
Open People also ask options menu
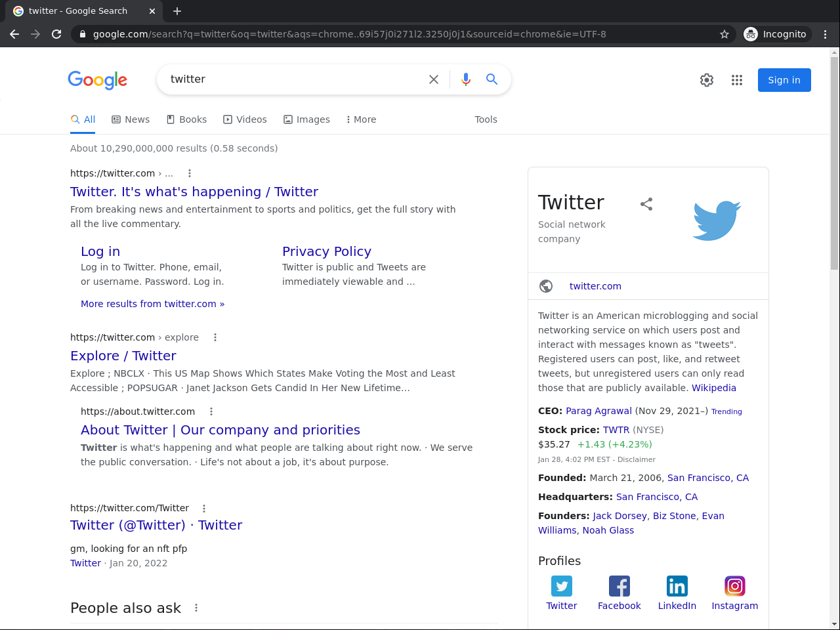[196, 608]
